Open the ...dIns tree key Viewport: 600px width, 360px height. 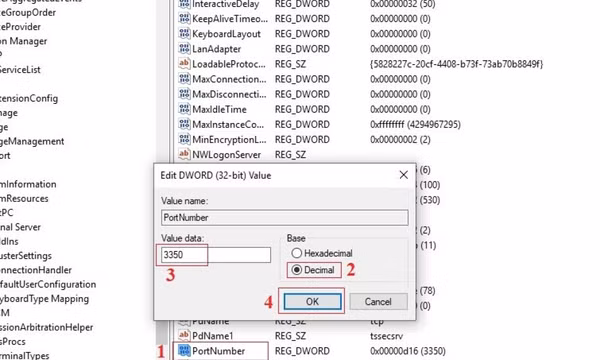(9, 241)
